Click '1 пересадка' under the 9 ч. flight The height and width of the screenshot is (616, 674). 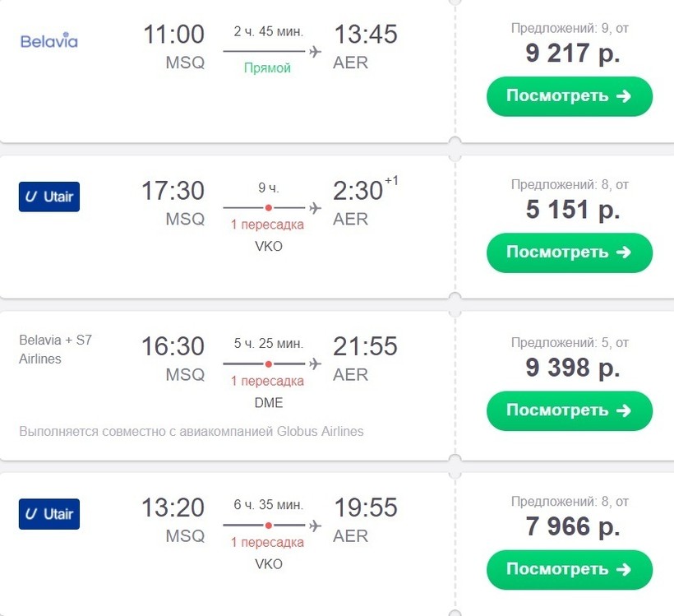[267, 225]
